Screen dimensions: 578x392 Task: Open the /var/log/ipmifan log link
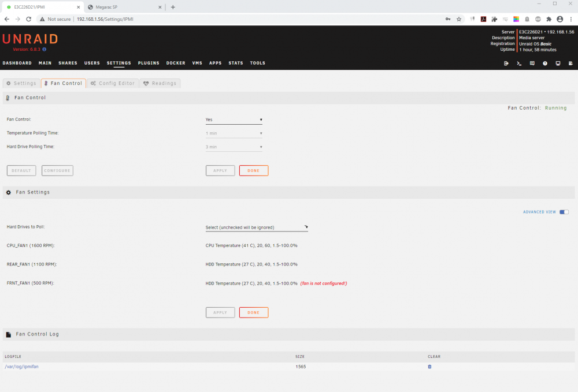(x=21, y=367)
